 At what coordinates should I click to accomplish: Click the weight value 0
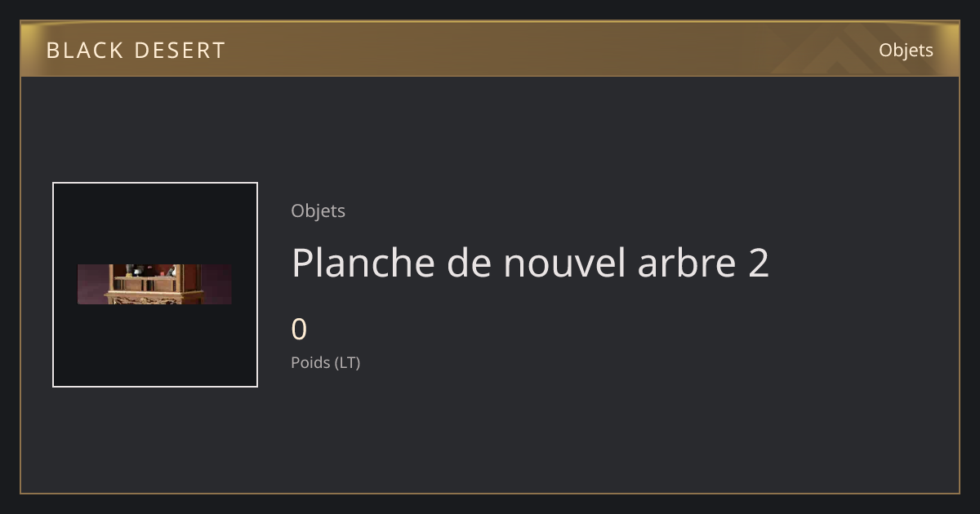click(300, 330)
